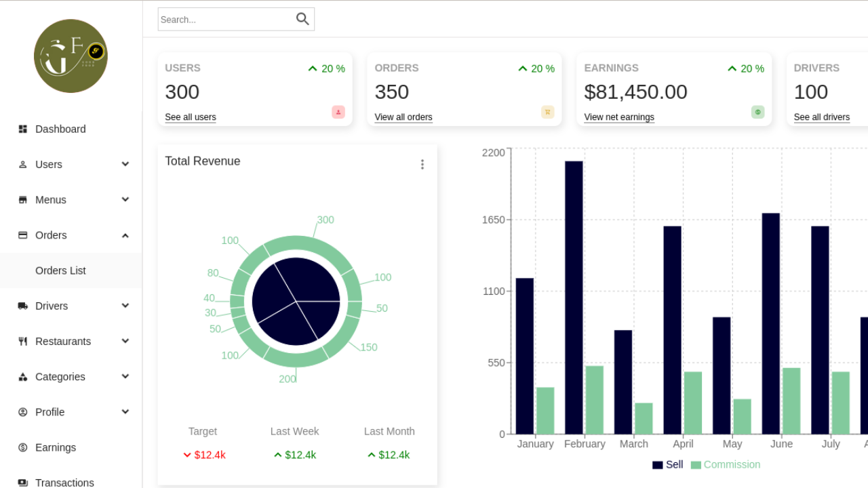This screenshot has height=488, width=868.
Task: Click the Earnings dollar icon in sidebar
Action: click(x=23, y=447)
